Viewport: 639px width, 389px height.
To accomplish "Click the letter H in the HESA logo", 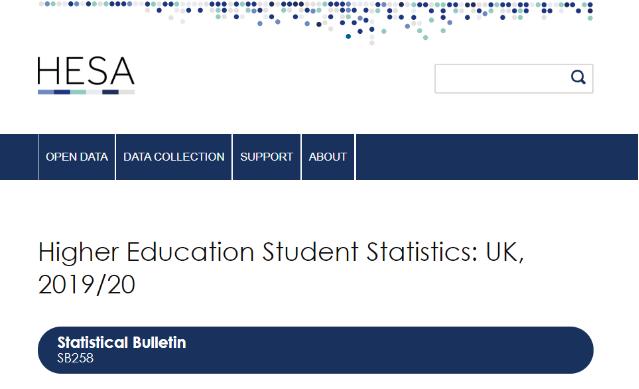I will pos(48,71).
